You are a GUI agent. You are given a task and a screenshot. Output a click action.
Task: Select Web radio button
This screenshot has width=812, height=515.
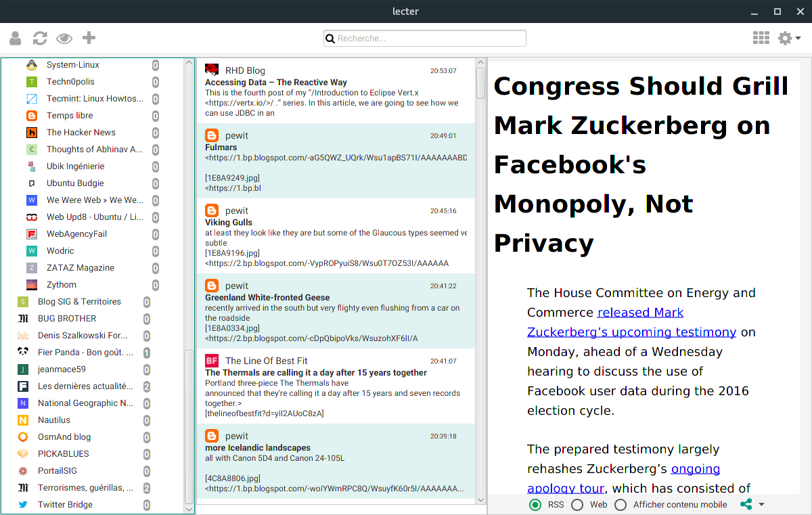(x=577, y=505)
